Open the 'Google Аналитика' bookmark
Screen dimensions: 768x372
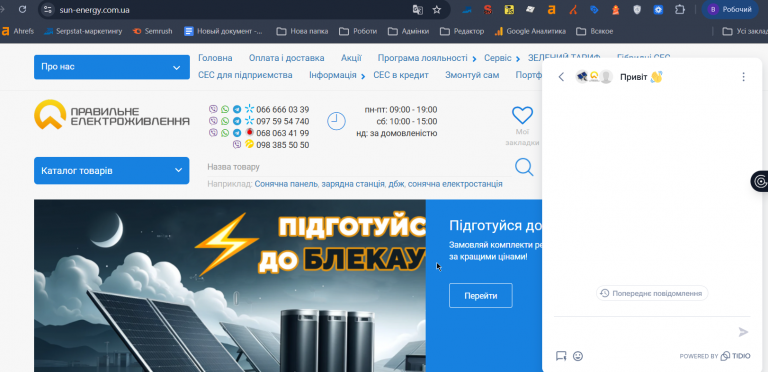click(530, 31)
